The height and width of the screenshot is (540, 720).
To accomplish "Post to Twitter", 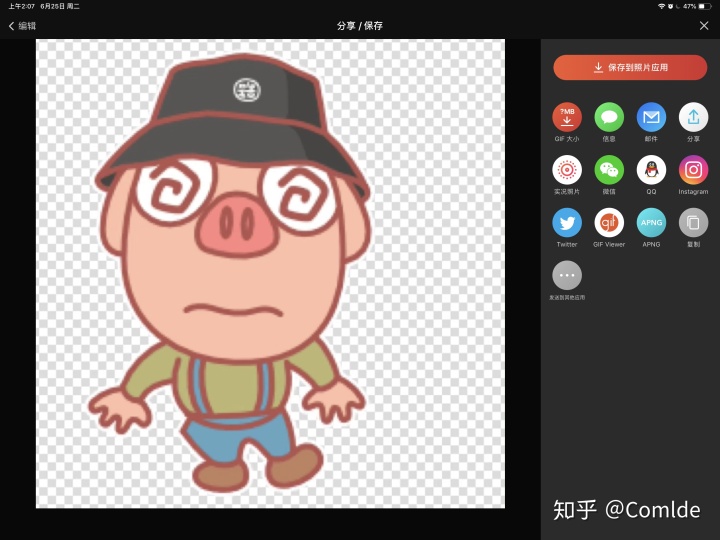I will [x=567, y=223].
